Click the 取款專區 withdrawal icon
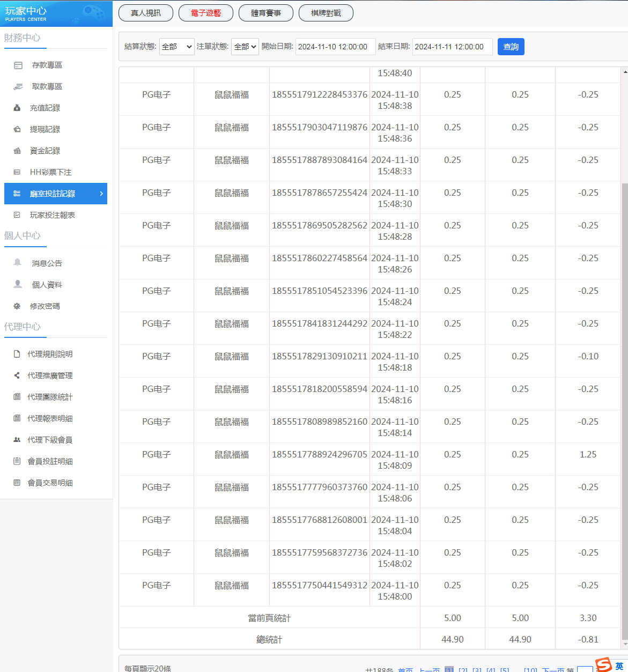This screenshot has height=672, width=628. coord(18,87)
